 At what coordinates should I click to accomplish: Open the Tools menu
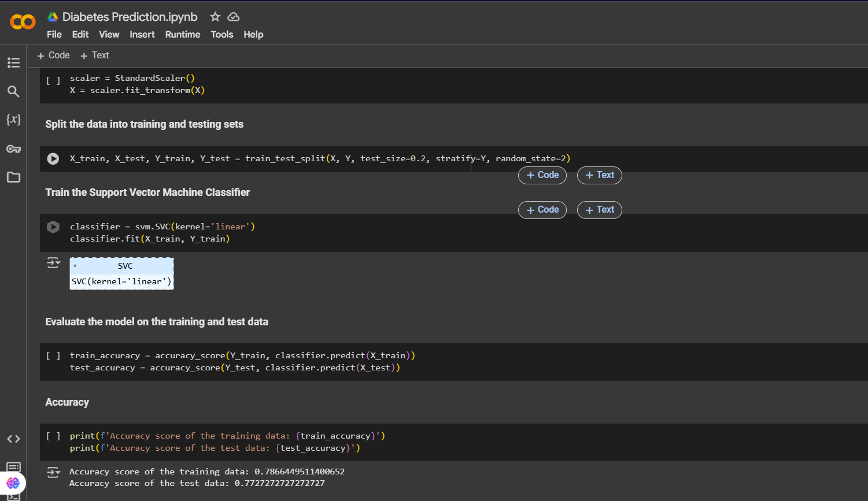point(222,35)
